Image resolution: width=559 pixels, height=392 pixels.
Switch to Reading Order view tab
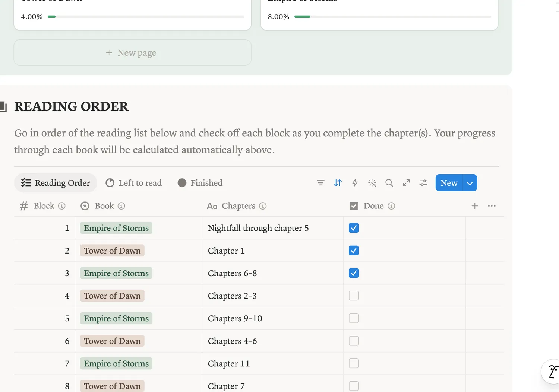(56, 183)
